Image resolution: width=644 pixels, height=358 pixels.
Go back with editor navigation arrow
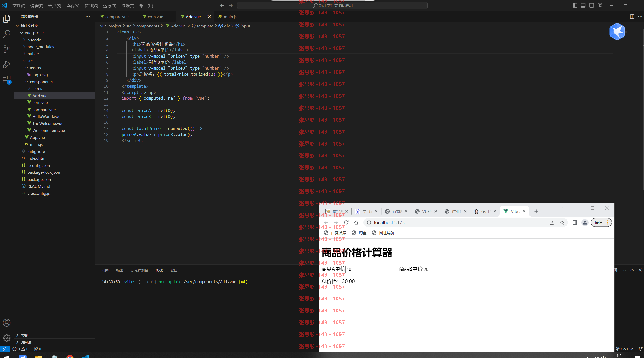222,5
